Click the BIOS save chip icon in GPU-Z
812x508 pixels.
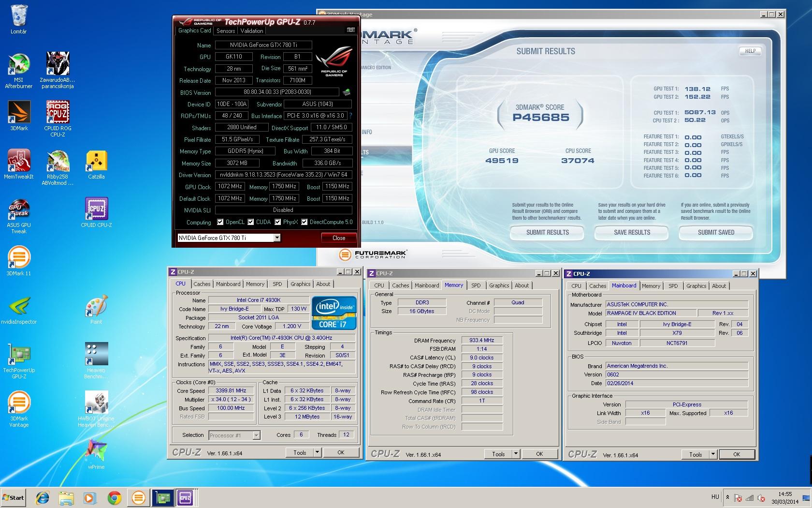tap(347, 92)
